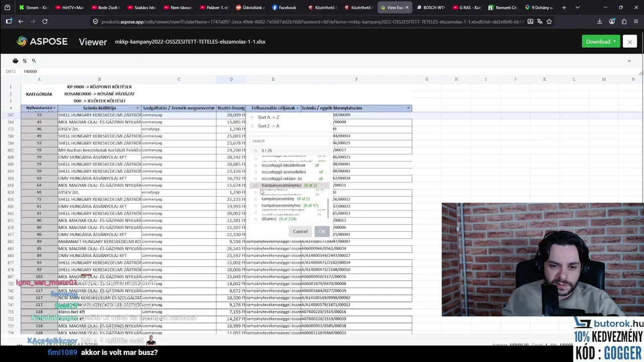
Task: Click the filter search field
Action: [x=289, y=141]
